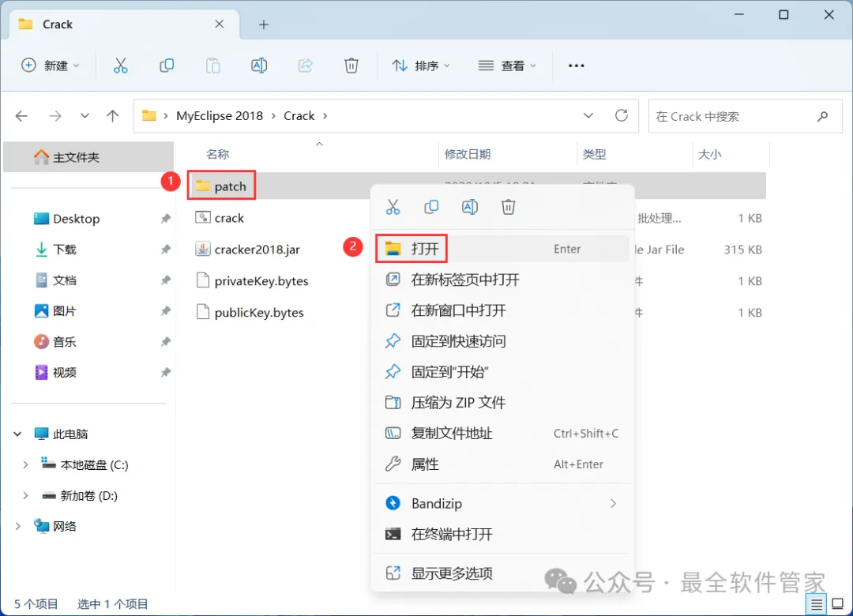The height and width of the screenshot is (616, 853).
Task: Click the Rename icon in the context menu
Action: pos(469,207)
